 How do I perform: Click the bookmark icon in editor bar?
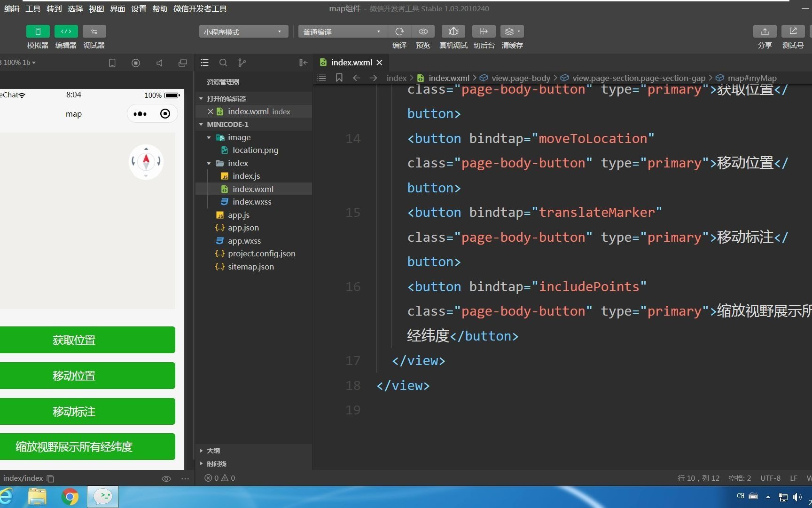pos(339,78)
